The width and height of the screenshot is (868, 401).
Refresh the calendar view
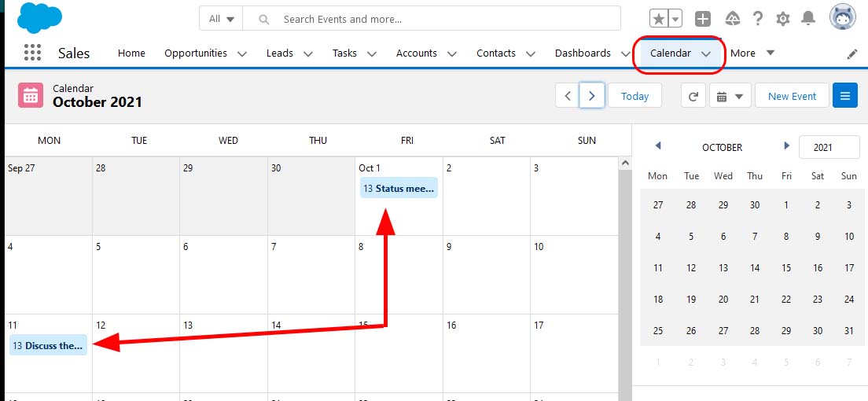pos(693,96)
